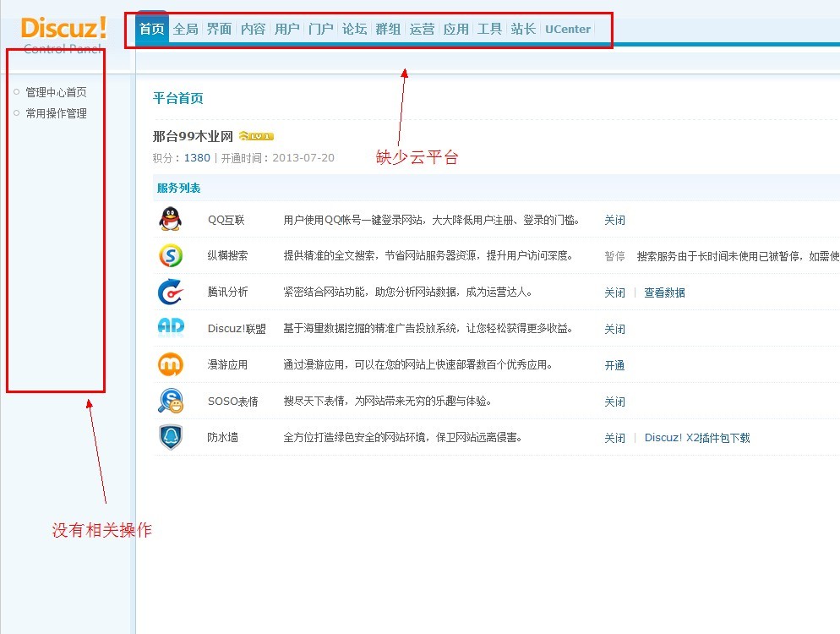Click 关闭 for Discuz!联盟

point(614,329)
